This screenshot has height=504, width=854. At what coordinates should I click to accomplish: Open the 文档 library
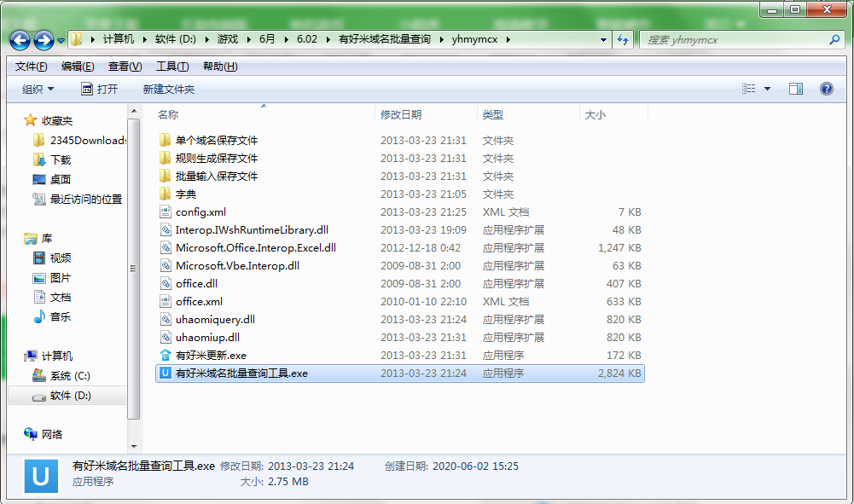click(x=61, y=297)
